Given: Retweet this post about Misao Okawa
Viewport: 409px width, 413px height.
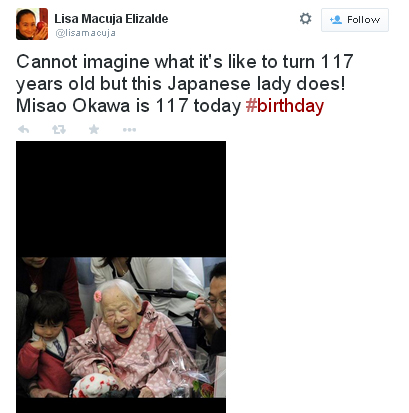Looking at the screenshot, I should pos(59,129).
